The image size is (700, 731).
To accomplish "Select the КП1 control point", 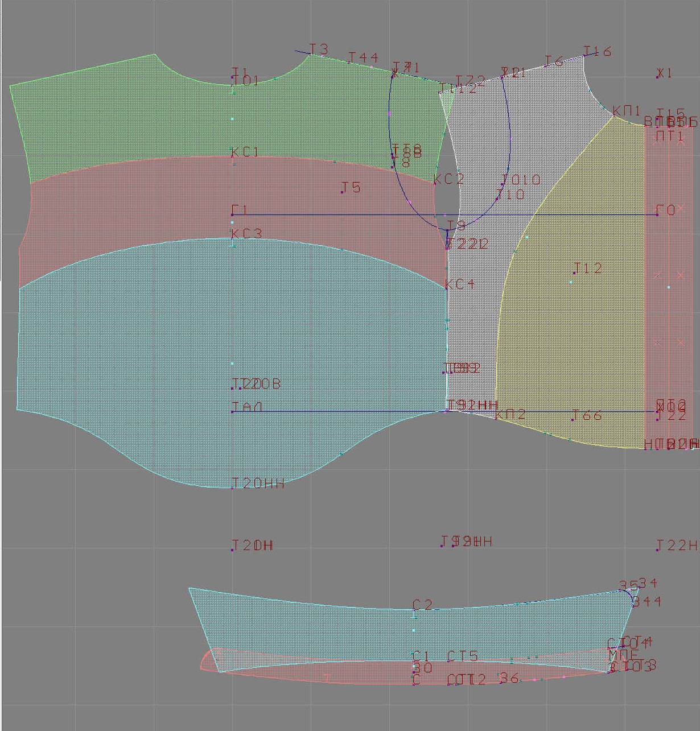I will [613, 117].
